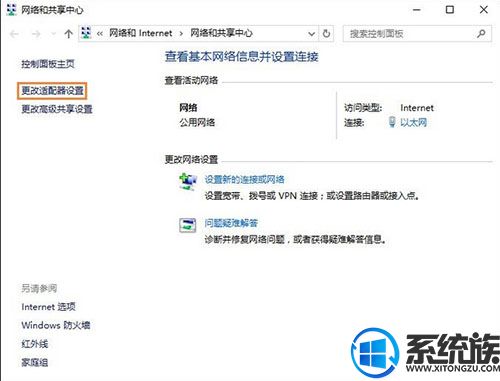Open 控制面板主页 link

tap(48, 64)
